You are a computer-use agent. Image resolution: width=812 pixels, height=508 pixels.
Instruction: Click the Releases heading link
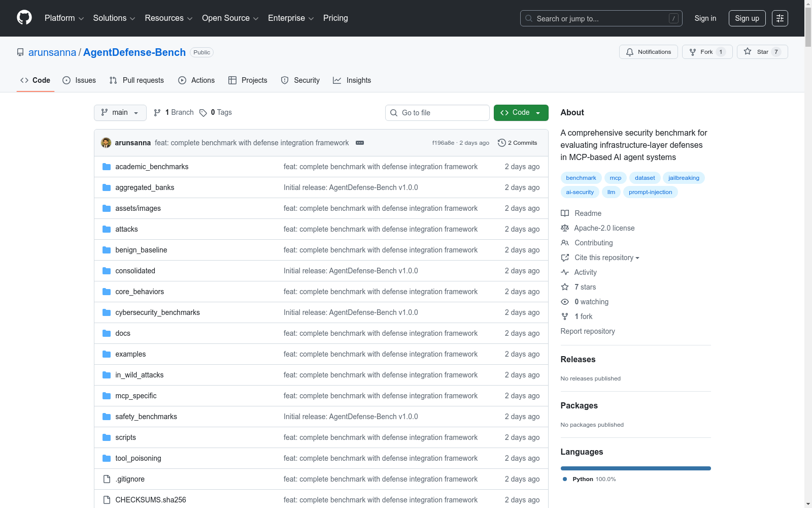point(578,359)
